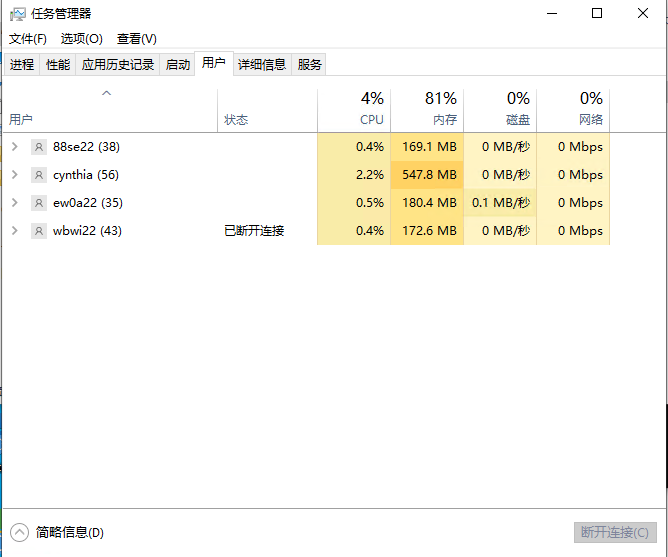Click the 2.2% CPU cell for cynthia
This screenshot has width=668, height=557.
point(354,175)
